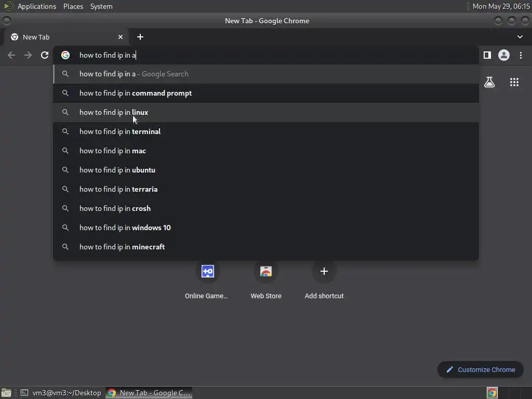532x399 pixels.
Task: Expand the tab search chevron
Action: 520,37
